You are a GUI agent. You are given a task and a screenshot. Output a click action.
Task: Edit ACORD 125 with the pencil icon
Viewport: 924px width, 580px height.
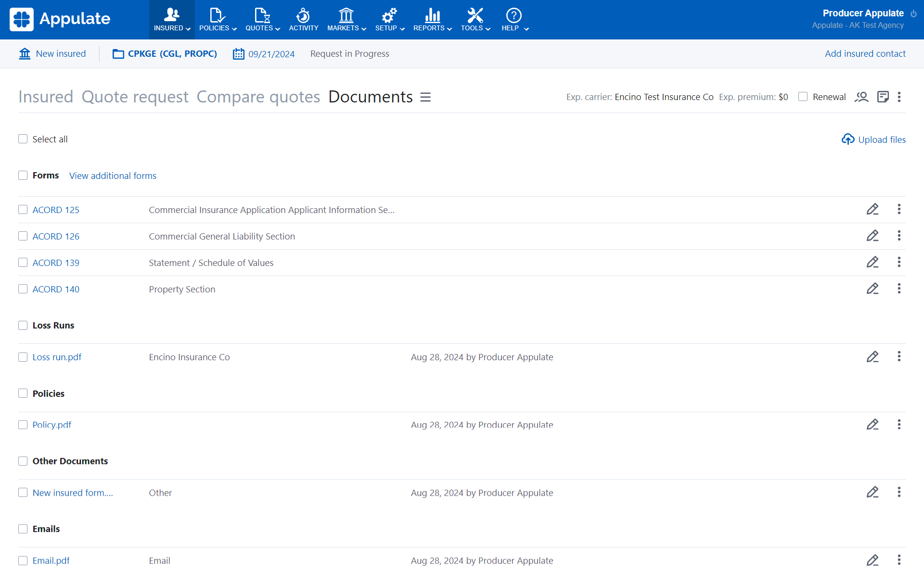(x=873, y=209)
